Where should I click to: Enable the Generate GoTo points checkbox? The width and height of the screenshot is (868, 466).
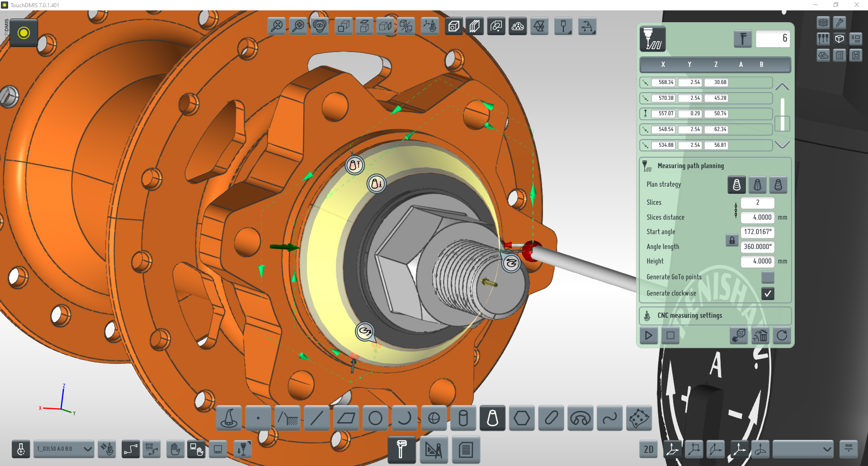coord(768,277)
